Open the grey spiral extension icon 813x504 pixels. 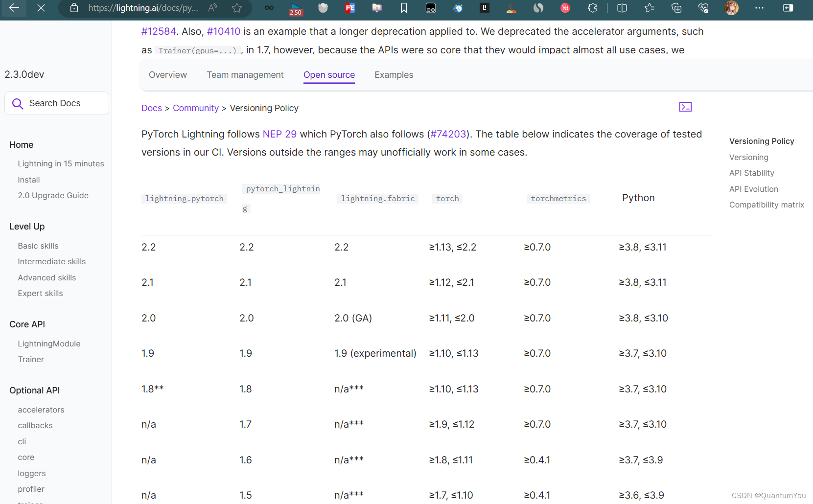pyautogui.click(x=538, y=8)
